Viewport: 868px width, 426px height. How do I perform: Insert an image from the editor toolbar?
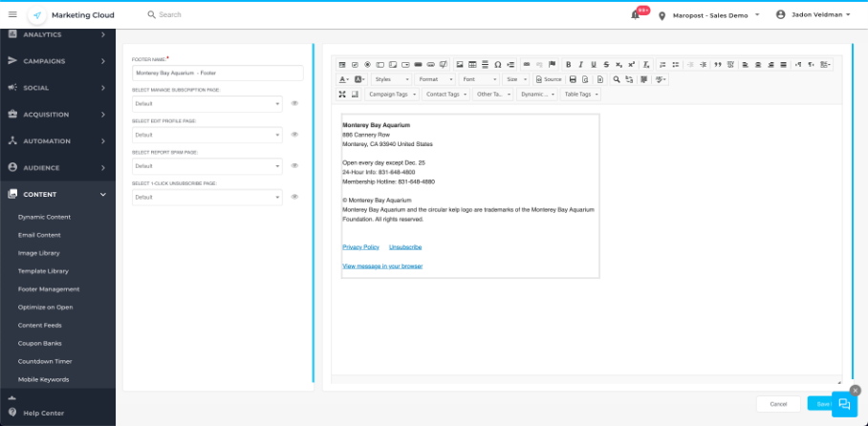click(460, 65)
